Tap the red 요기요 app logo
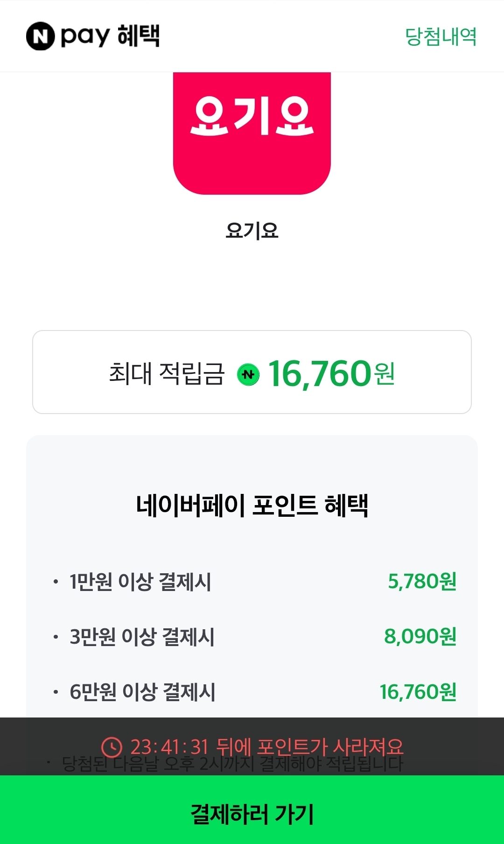 [x=252, y=133]
